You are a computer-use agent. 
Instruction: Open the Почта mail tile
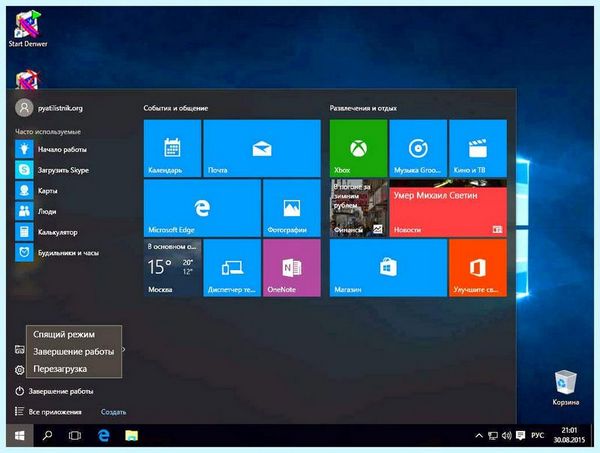262,148
